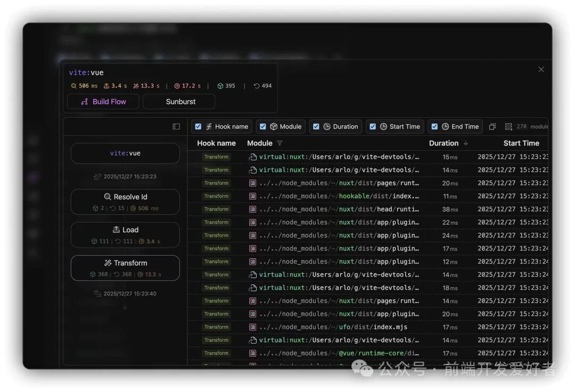This screenshot has height=392, width=575.
Task: Click the file icon of hookable/dist/index row
Action: 253,196
